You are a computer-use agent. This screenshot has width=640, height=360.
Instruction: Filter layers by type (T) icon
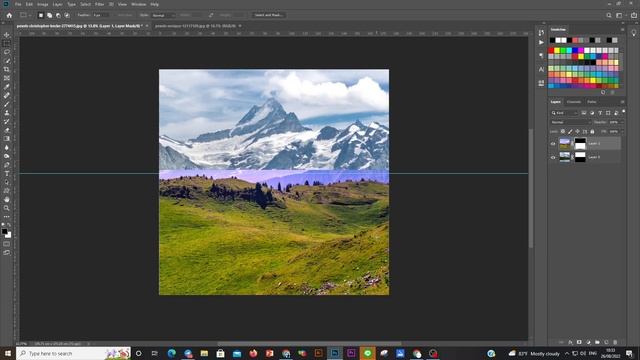[600, 113]
